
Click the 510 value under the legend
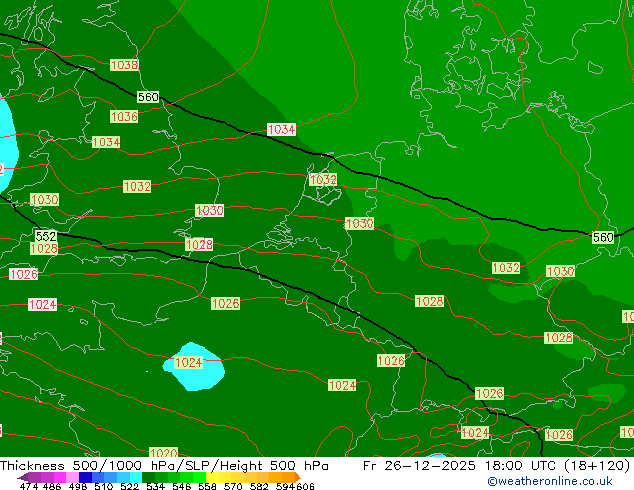click(x=104, y=486)
